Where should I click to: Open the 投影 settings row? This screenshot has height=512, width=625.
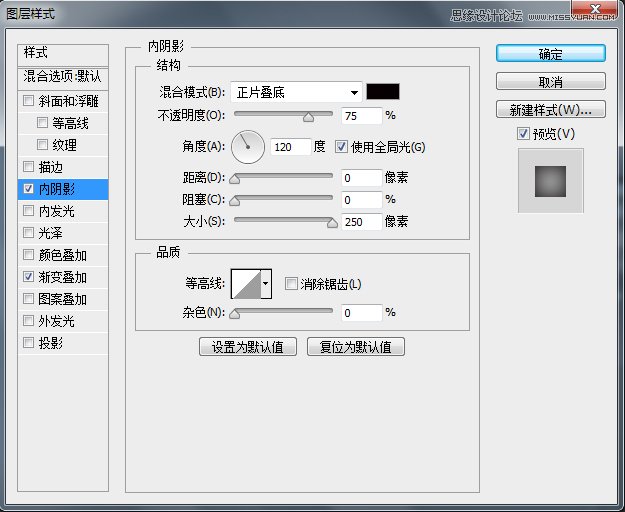(63, 343)
